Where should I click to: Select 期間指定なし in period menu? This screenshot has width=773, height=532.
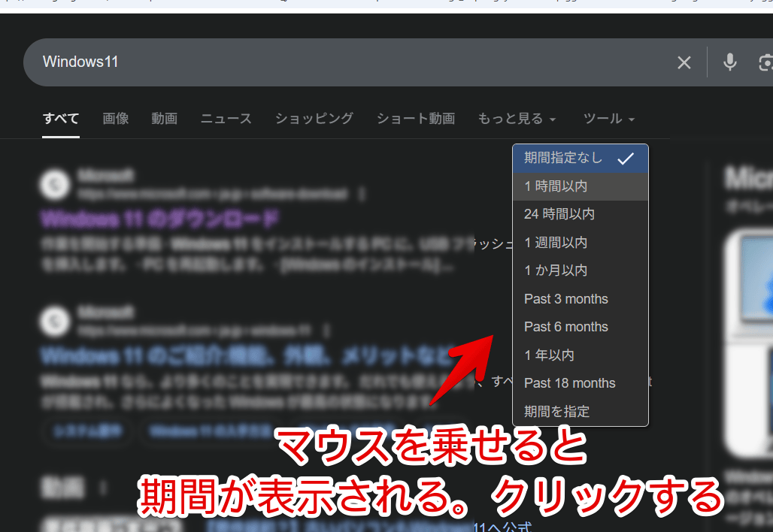point(581,159)
